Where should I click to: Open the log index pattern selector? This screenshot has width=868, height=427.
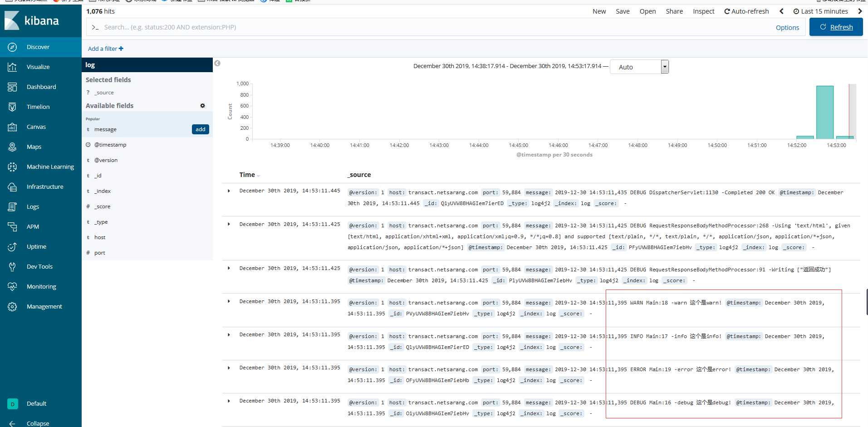tap(147, 65)
